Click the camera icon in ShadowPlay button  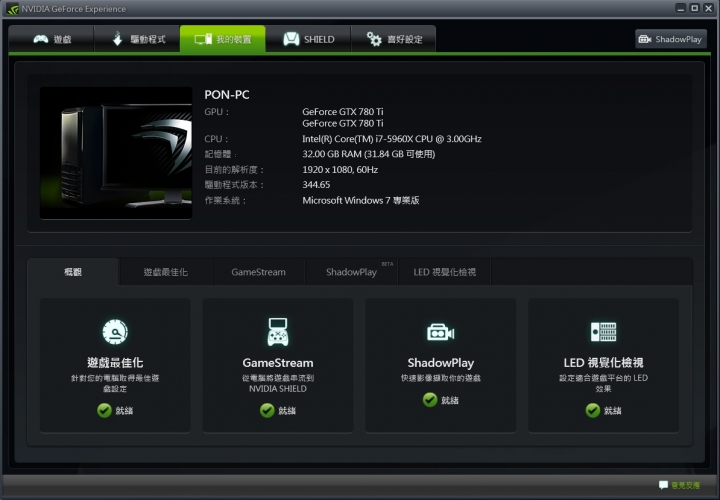(645, 39)
